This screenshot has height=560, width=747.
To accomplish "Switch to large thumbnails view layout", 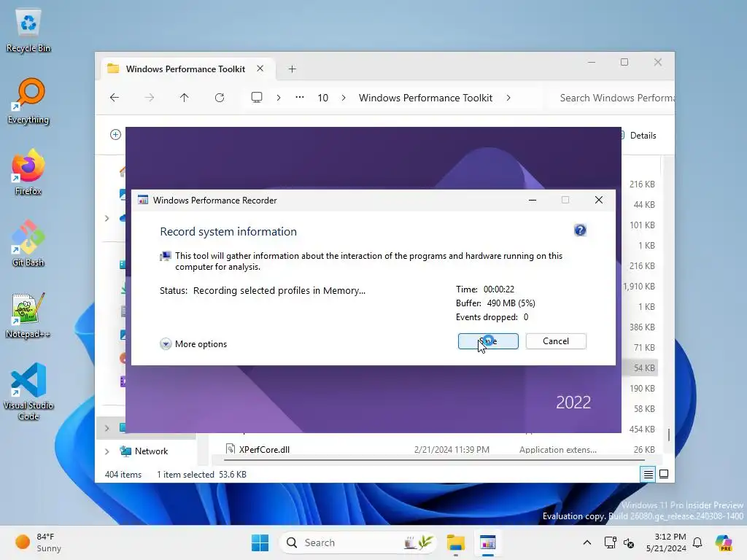I will click(x=664, y=474).
